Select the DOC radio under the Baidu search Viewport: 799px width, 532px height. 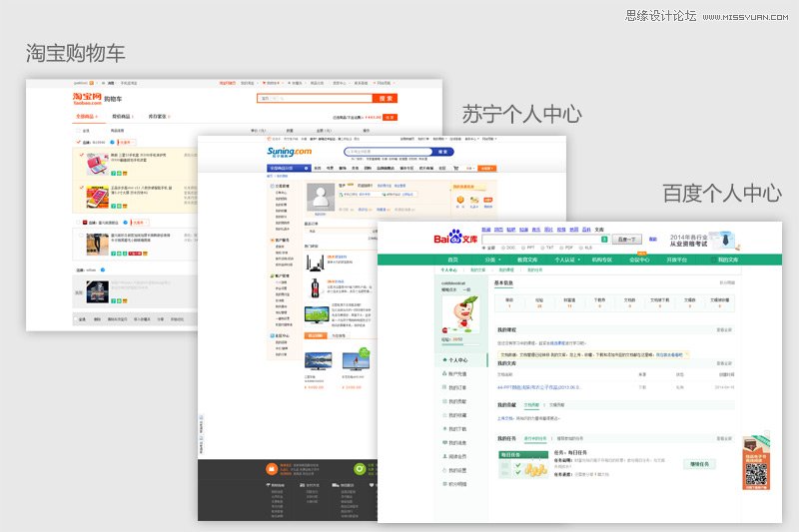503,248
